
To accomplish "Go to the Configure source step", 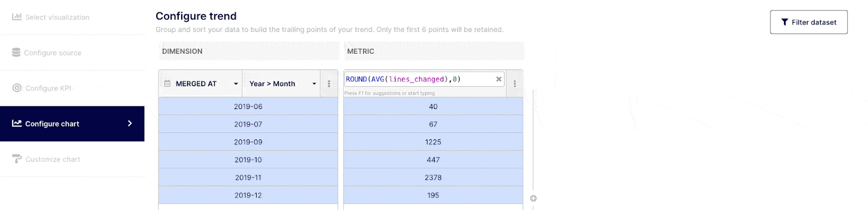I will click(x=72, y=53).
